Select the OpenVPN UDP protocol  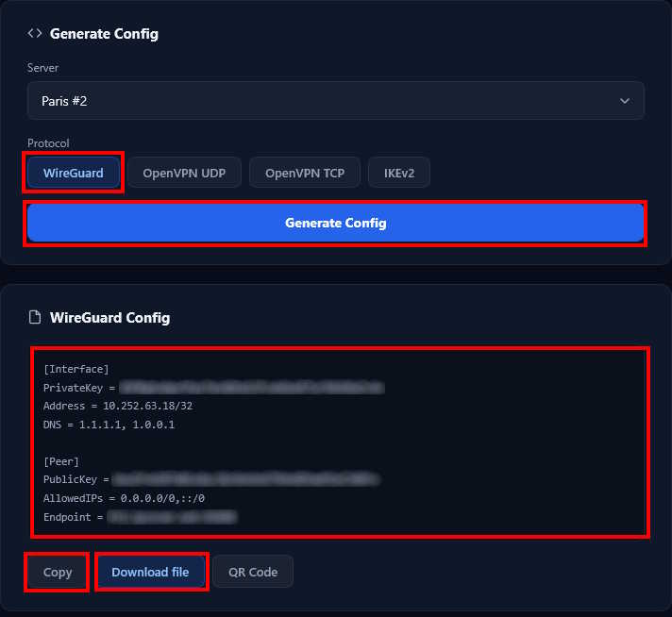click(x=184, y=173)
